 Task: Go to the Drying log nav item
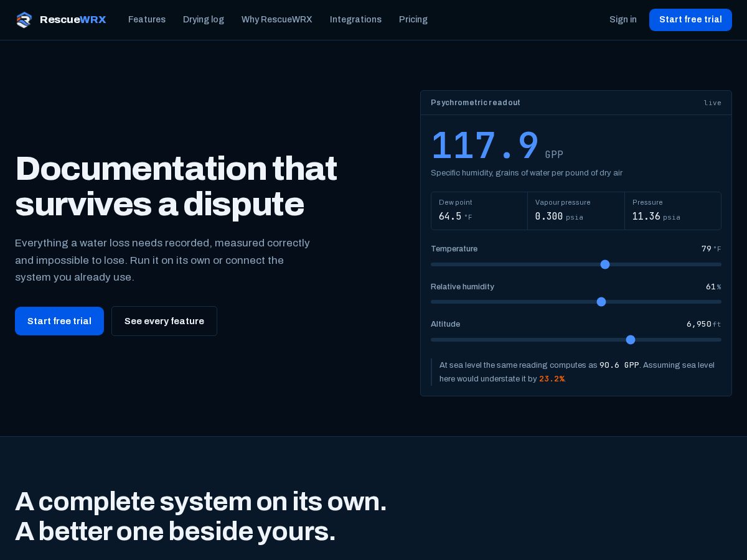[204, 20]
